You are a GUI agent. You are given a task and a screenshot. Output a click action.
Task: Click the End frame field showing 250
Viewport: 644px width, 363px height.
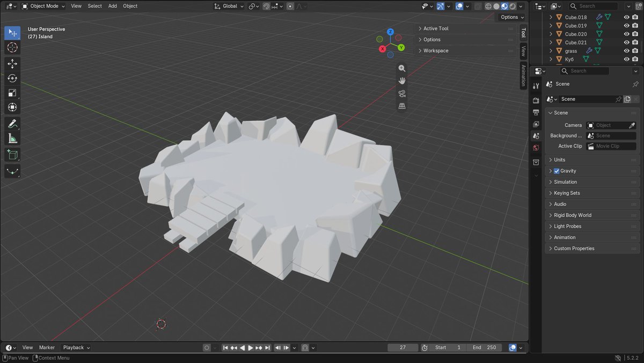point(484,347)
